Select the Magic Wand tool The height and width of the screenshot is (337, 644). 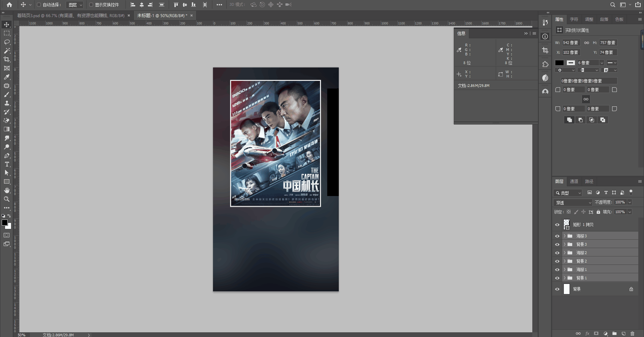click(7, 51)
